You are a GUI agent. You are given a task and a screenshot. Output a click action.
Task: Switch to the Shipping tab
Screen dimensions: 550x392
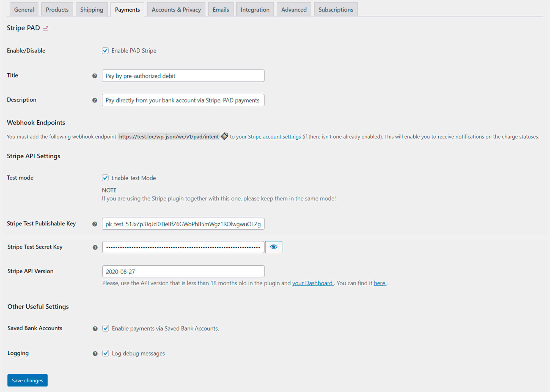click(x=92, y=10)
